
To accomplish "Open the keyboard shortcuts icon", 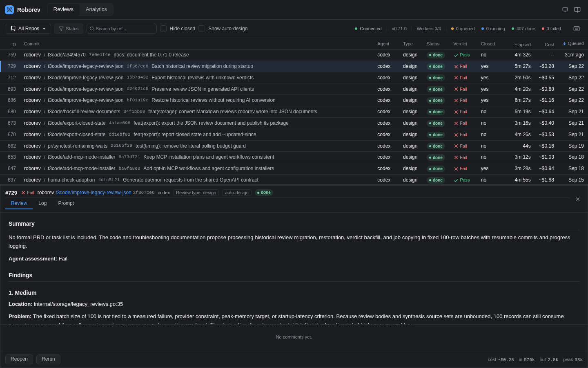I will 577,29.
